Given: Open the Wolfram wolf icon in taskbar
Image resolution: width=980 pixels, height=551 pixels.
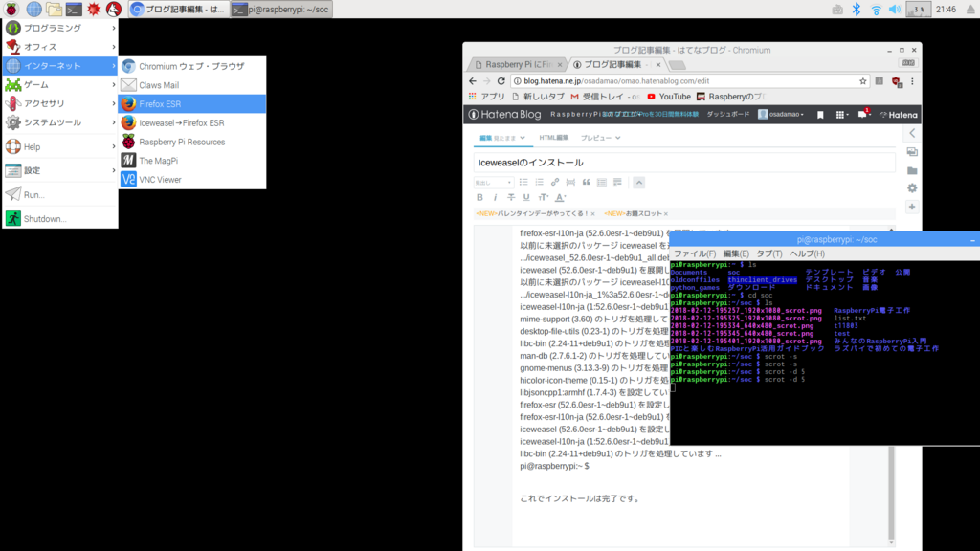Looking at the screenshot, I should (x=114, y=10).
